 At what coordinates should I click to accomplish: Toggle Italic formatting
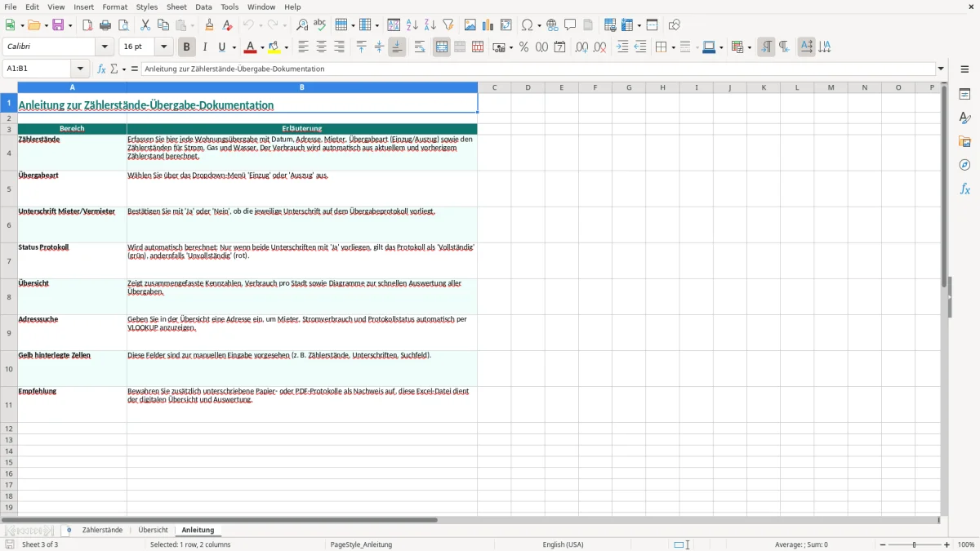pos(205,47)
